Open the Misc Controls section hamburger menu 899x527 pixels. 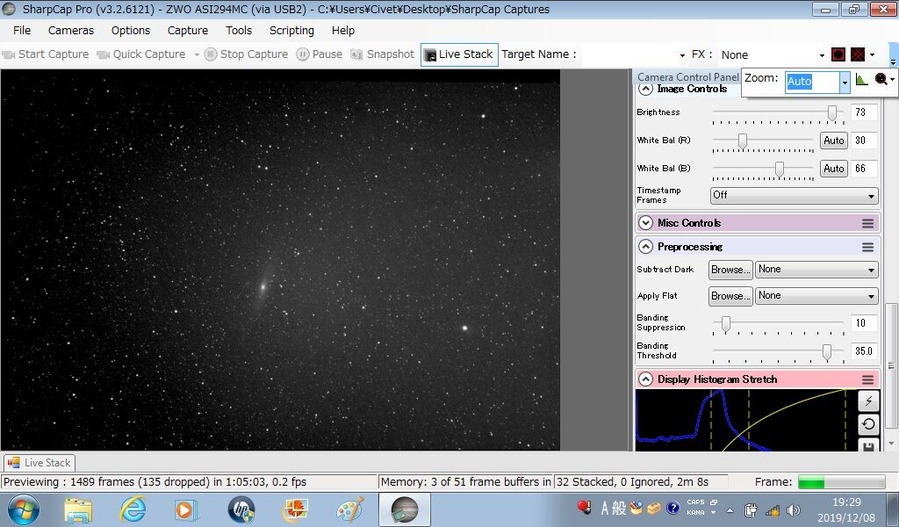point(867,223)
